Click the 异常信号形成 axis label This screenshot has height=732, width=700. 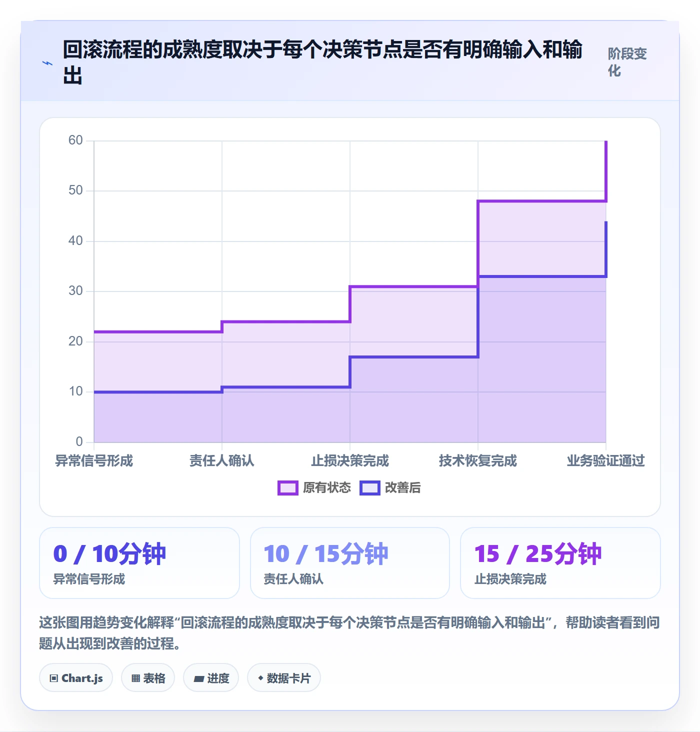pos(94,460)
